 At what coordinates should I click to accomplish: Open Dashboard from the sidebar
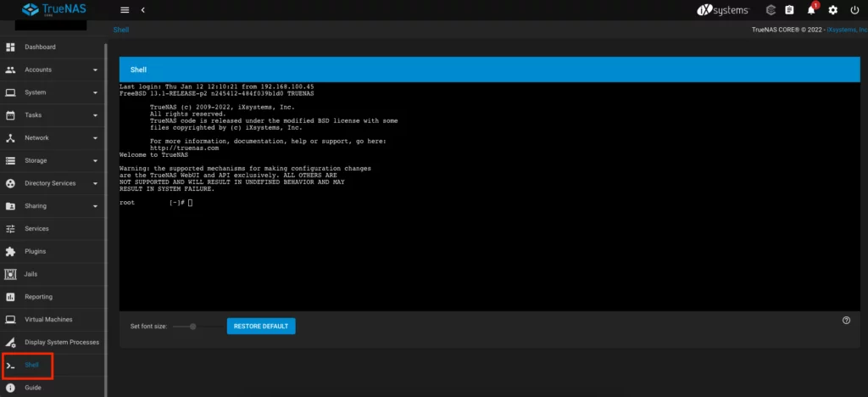click(52, 47)
